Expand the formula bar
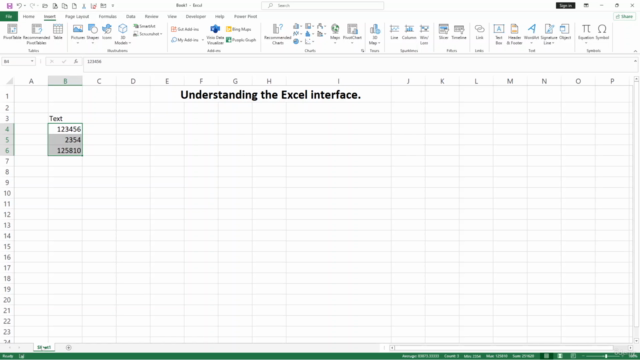640x360 pixels. click(635, 61)
